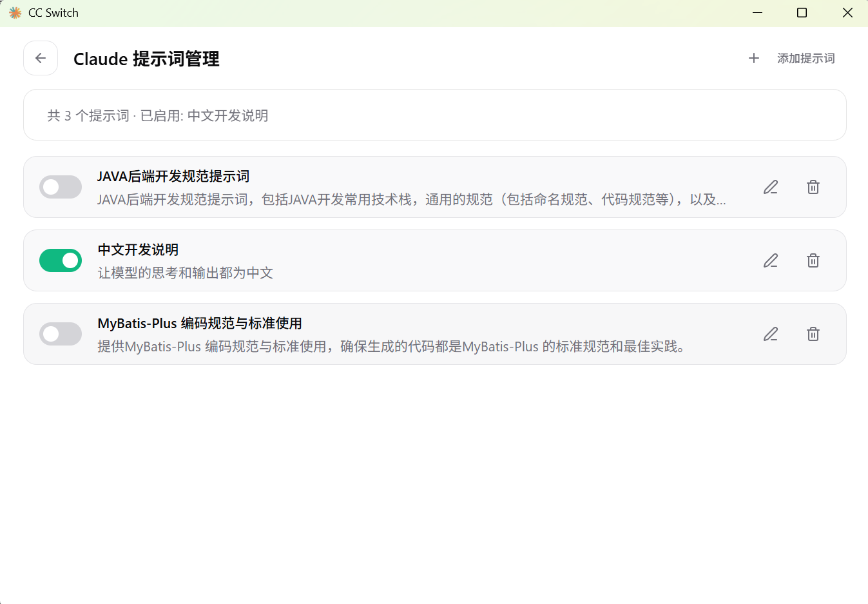
Task: Edit the MyBatis-Plus 编码规范 prompt
Action: 771,334
